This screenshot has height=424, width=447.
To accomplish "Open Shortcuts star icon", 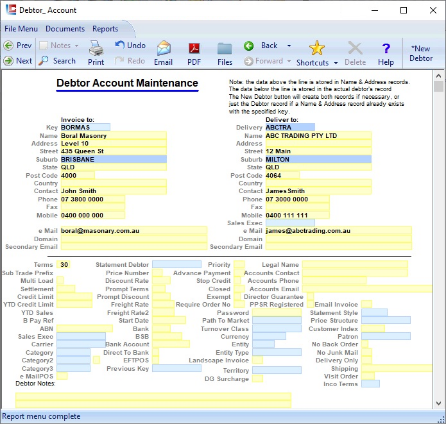I will pyautogui.click(x=317, y=49).
